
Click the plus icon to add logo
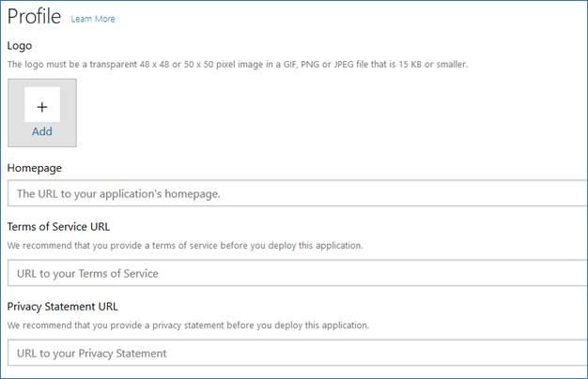42,107
